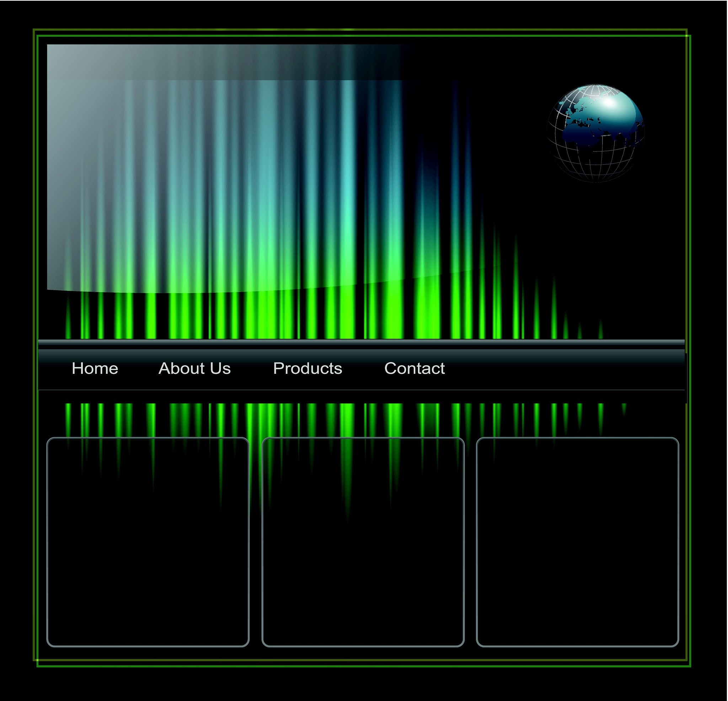Click the translucent glass banner panel
Viewport: 728px width, 701px height.
point(149,149)
